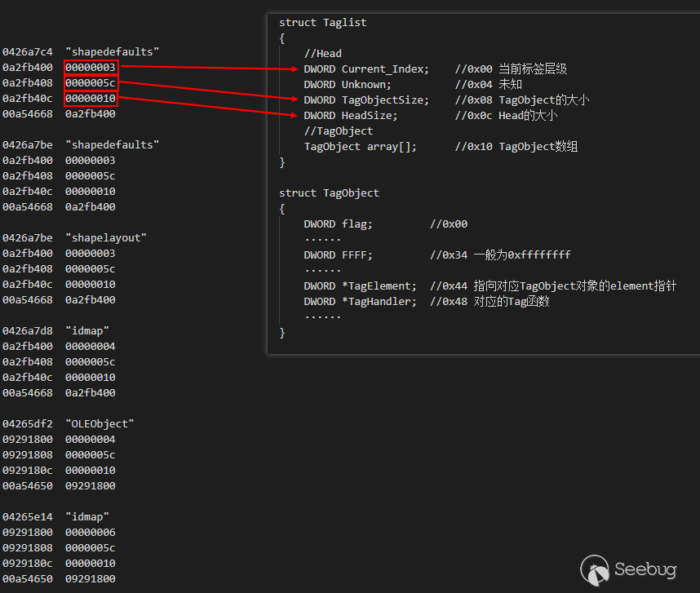Screen dimensions: 700x593
Task: Select the DWORD FFFF member line
Action: [339, 255]
